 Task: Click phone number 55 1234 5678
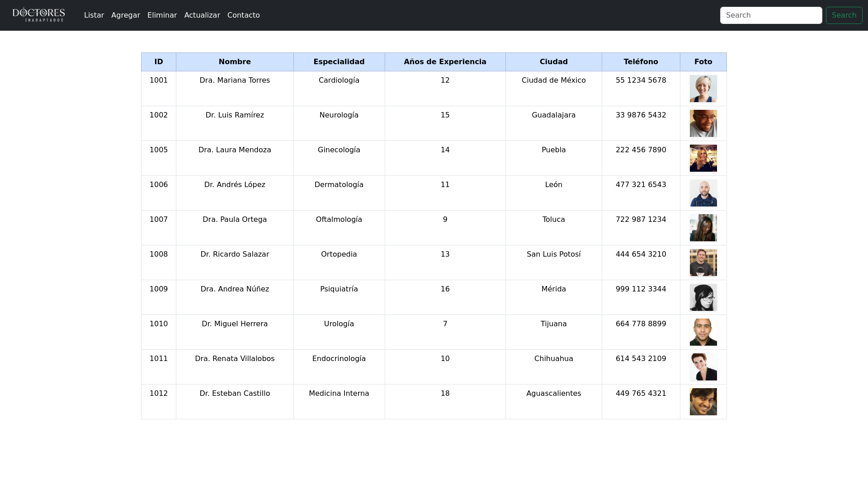point(641,80)
